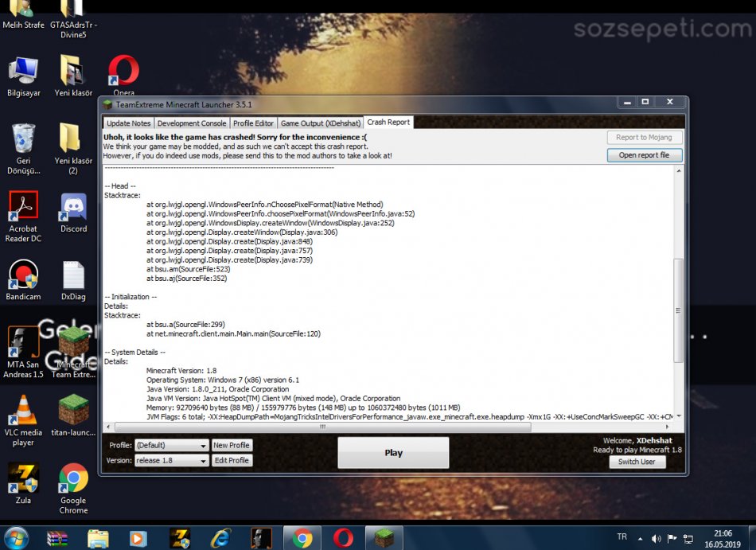
Task: Click the Play button
Action: [x=393, y=453]
